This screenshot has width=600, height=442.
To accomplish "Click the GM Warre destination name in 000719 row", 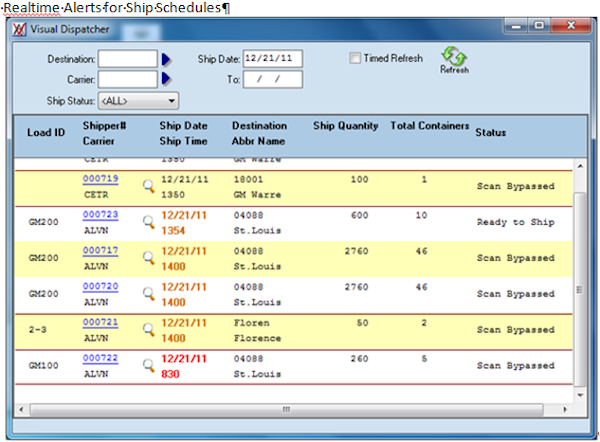I will click(x=258, y=195).
